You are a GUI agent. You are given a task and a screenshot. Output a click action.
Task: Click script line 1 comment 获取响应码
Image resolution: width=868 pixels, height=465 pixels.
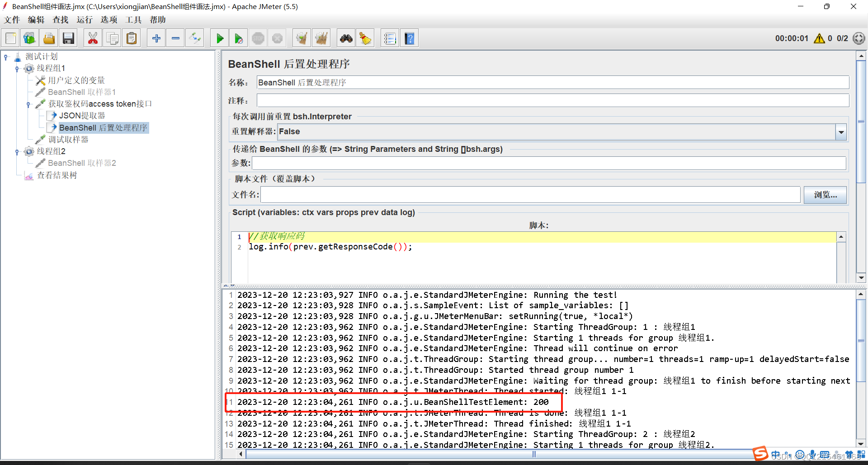tap(277, 236)
